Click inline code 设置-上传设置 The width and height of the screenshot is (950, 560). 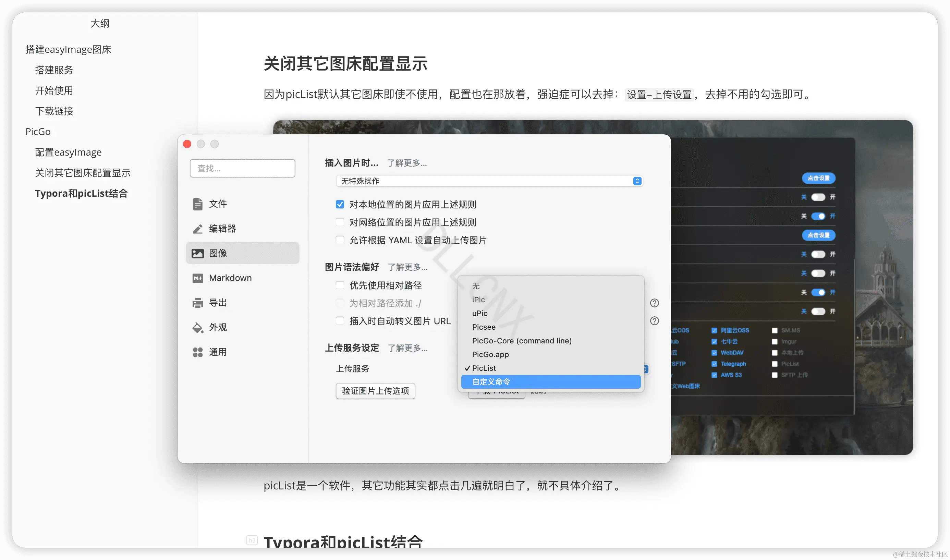pyautogui.click(x=659, y=94)
